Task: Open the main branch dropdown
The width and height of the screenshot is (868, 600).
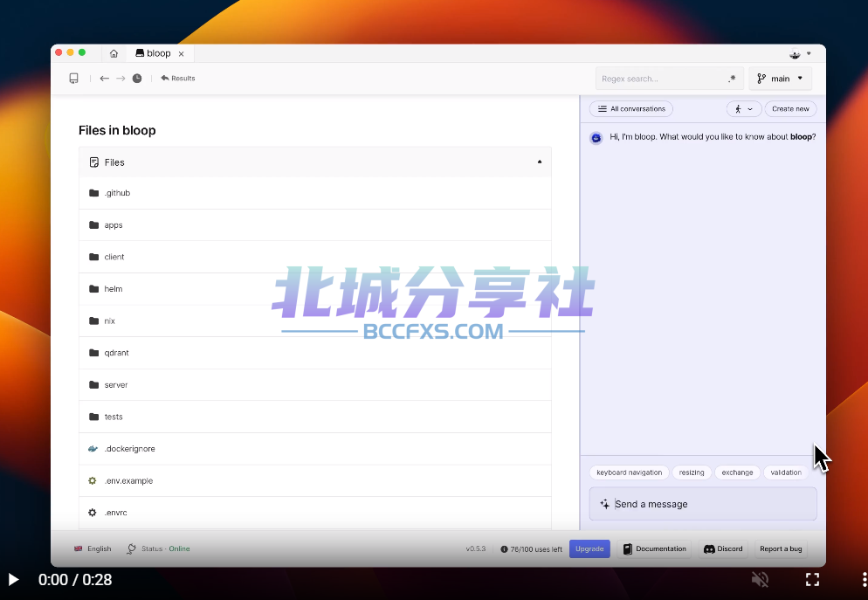Action: coord(780,79)
